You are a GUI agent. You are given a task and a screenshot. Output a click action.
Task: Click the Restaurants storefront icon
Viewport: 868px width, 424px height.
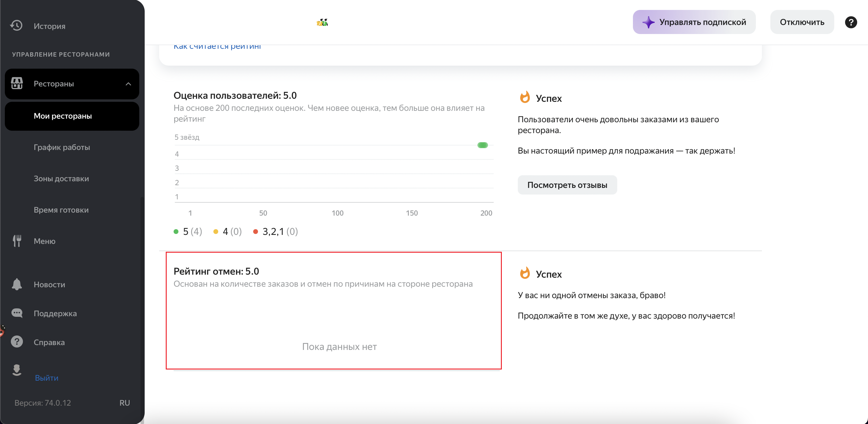(17, 83)
